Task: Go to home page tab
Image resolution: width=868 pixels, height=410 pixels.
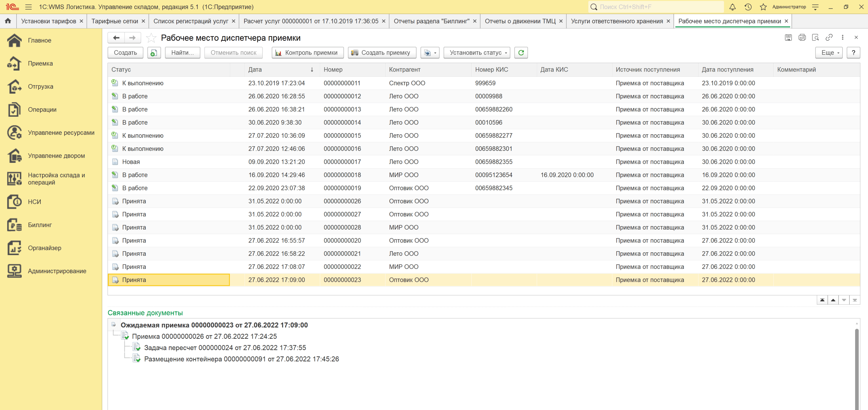Action: pos(8,21)
